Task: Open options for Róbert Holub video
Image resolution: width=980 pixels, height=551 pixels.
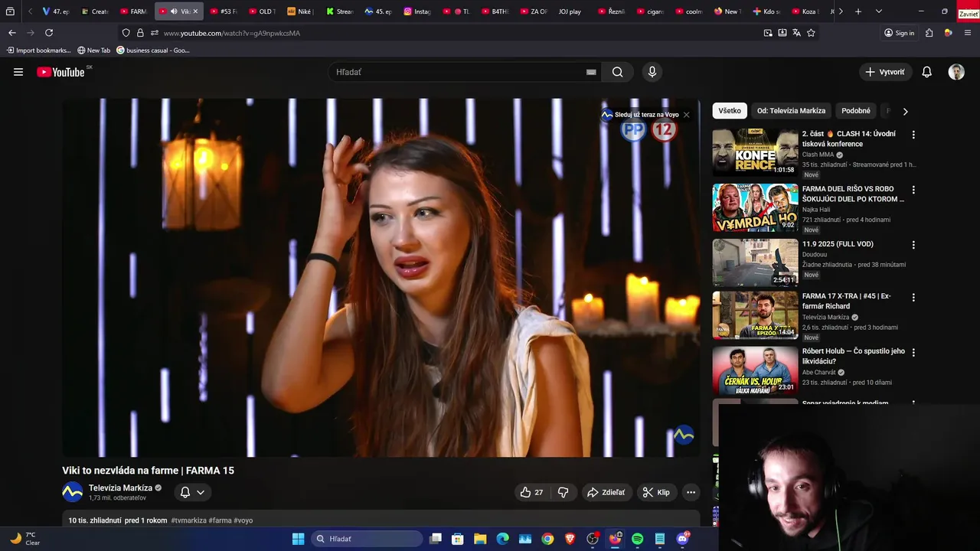Action: point(913,352)
